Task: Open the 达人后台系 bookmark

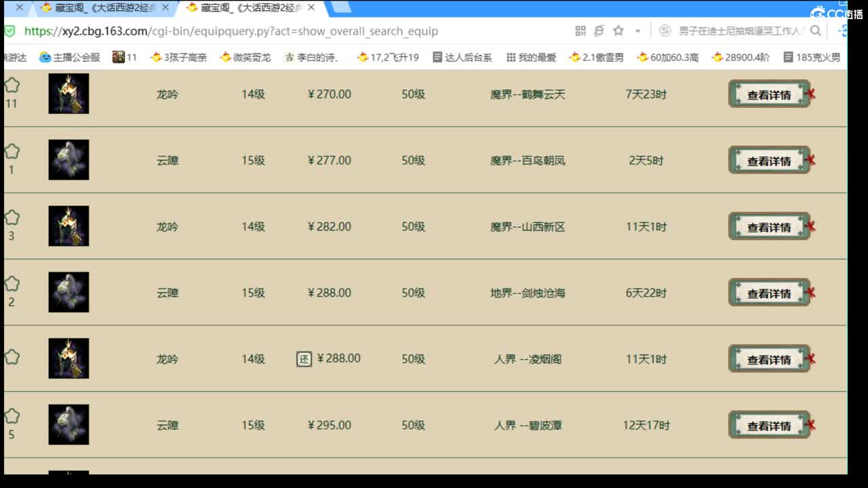Action: coord(462,58)
